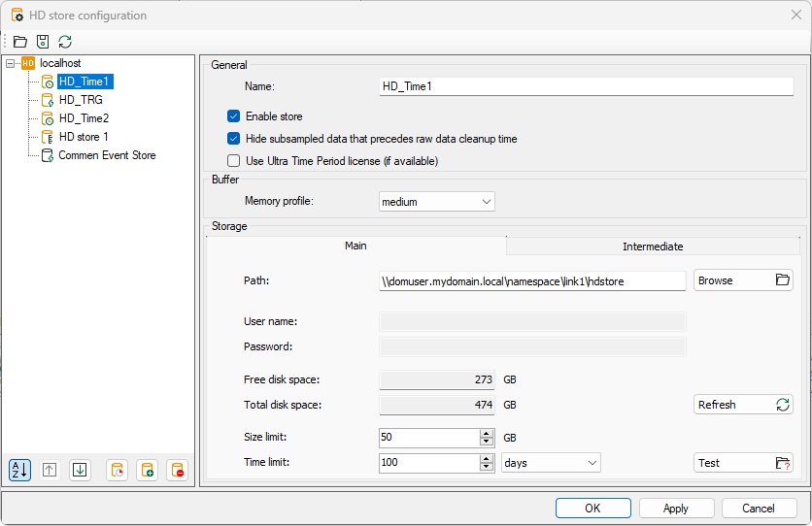Switch to the Intermediate storage tab
This screenshot has width=812, height=526.
(x=652, y=247)
